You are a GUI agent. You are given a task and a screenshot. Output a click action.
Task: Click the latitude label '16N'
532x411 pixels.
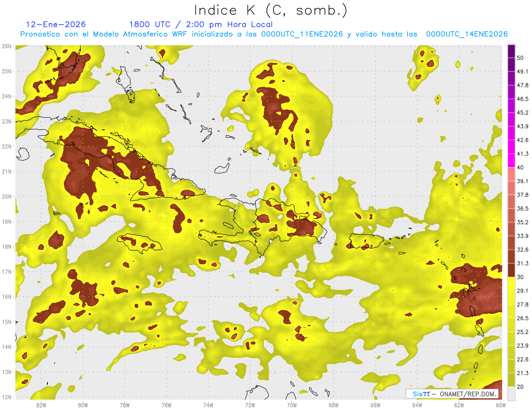click(6, 297)
